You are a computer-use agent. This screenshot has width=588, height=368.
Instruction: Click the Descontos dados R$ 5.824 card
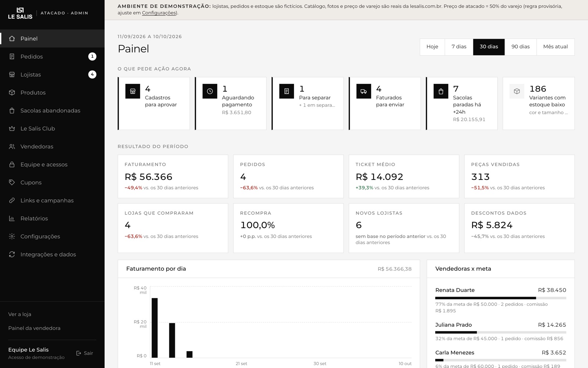519,228
